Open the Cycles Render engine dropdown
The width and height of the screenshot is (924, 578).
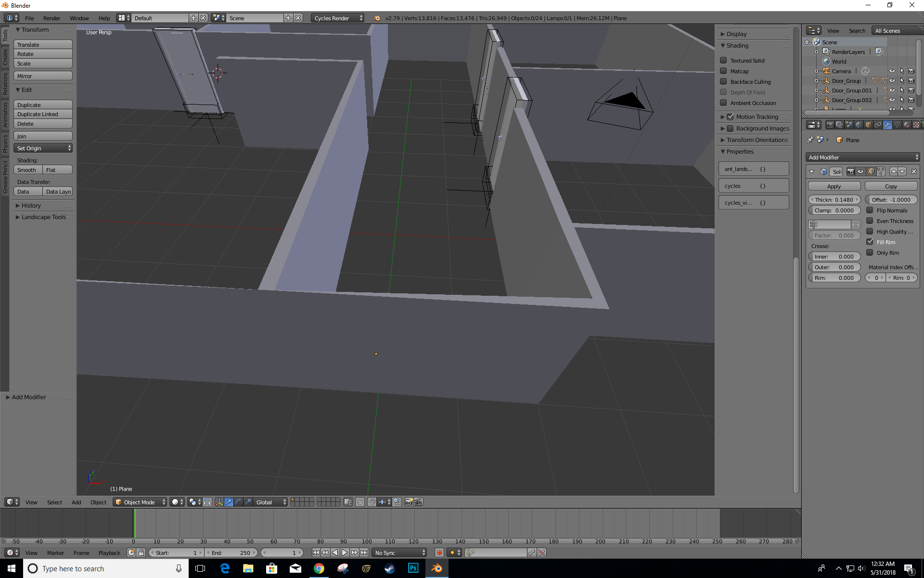pyautogui.click(x=337, y=18)
